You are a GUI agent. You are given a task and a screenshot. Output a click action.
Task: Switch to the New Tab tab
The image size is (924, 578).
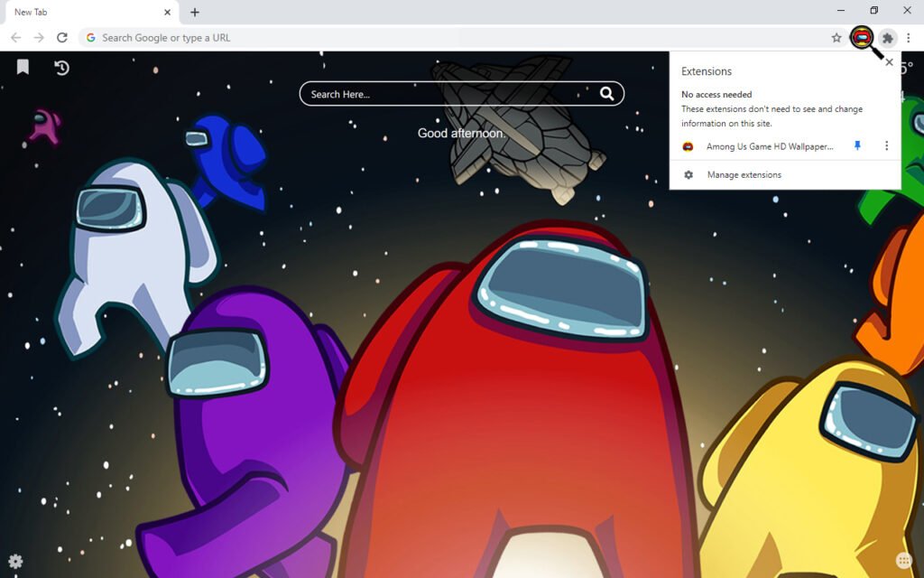(81, 12)
